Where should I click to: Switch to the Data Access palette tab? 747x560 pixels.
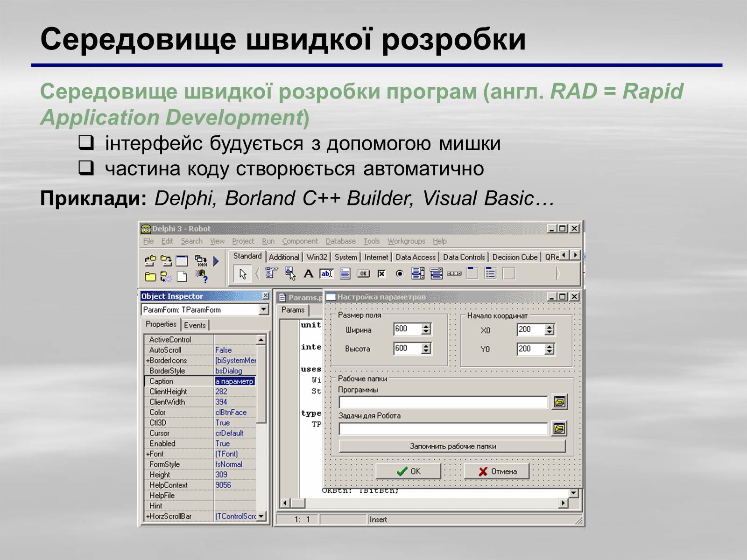pos(416,257)
